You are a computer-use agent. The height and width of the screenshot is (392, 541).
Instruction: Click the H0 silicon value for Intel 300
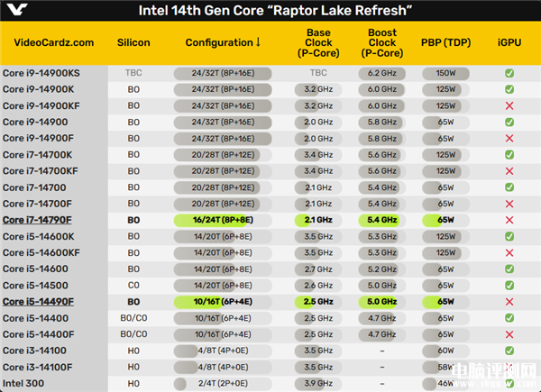click(x=133, y=383)
